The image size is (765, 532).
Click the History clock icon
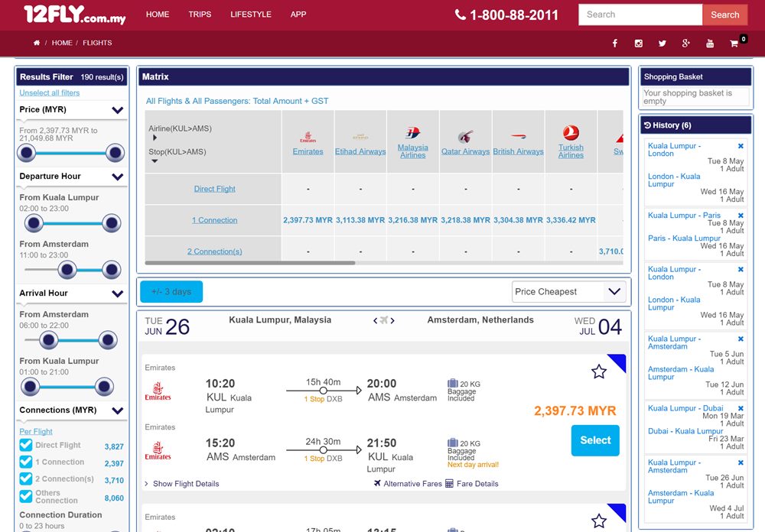(647, 125)
